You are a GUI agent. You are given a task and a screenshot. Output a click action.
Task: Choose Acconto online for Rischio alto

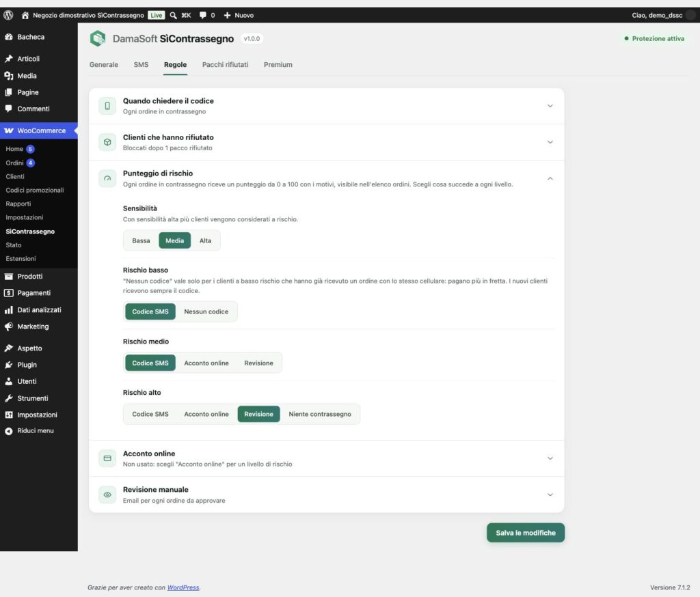(x=206, y=414)
